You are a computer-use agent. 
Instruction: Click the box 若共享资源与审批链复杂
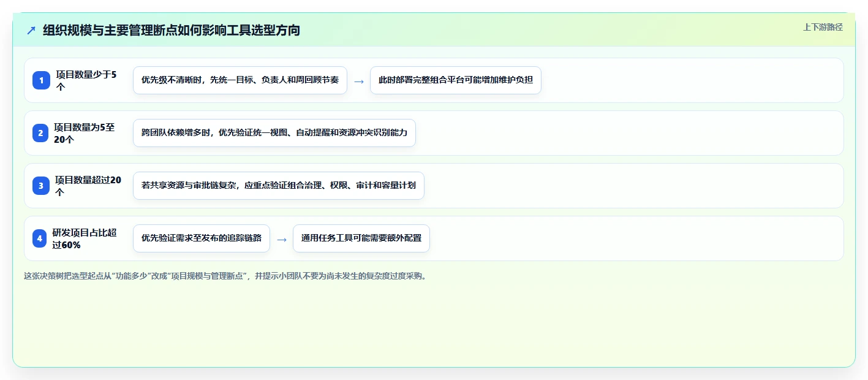pyautogui.click(x=279, y=186)
